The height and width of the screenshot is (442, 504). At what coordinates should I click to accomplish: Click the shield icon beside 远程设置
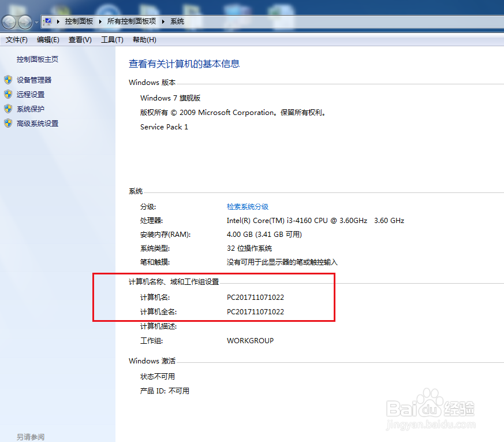click(x=8, y=94)
